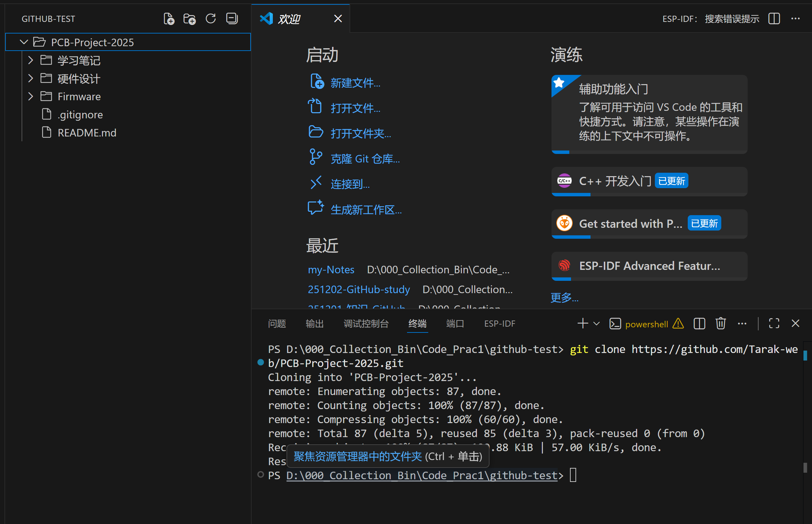812x524 pixels.
Task: Maximize the terminal panel size
Action: tap(774, 324)
